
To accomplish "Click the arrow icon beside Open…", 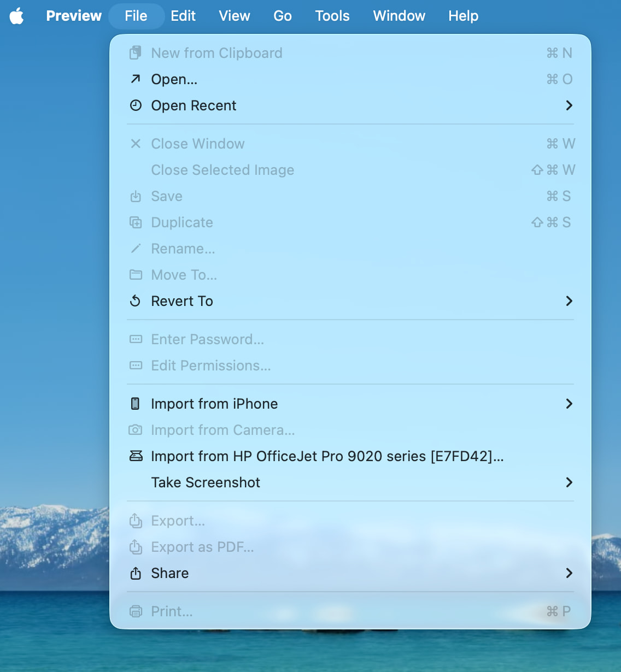I will coord(136,79).
